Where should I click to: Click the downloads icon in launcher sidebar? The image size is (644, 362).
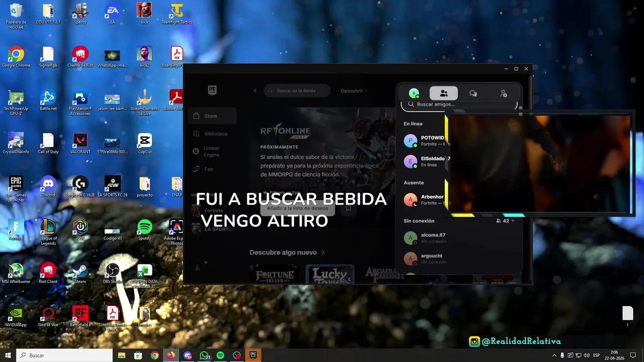click(x=197, y=267)
